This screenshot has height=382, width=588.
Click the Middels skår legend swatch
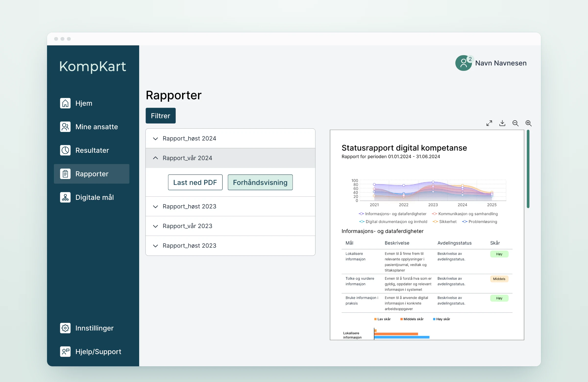pos(402,319)
